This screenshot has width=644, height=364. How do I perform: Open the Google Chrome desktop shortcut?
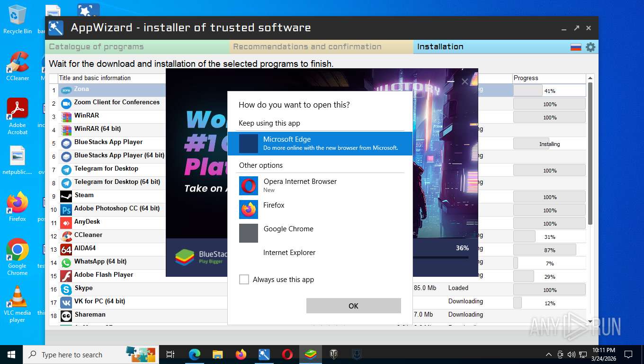tap(18, 257)
